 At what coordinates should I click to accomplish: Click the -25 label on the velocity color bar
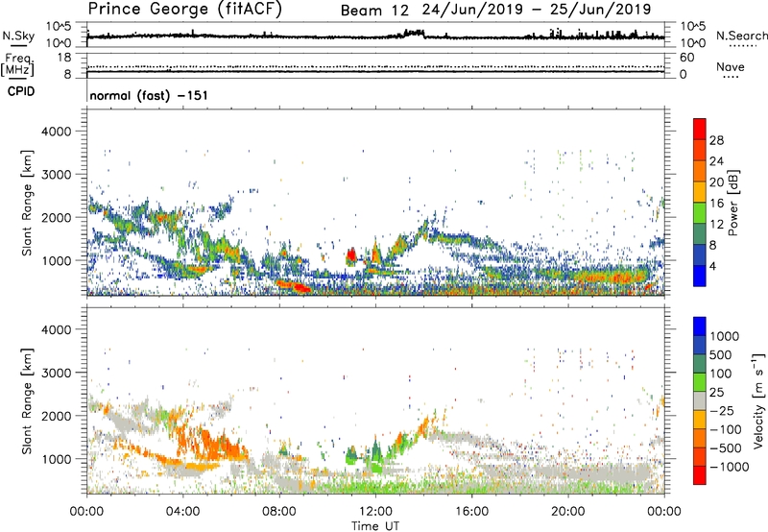click(x=723, y=410)
